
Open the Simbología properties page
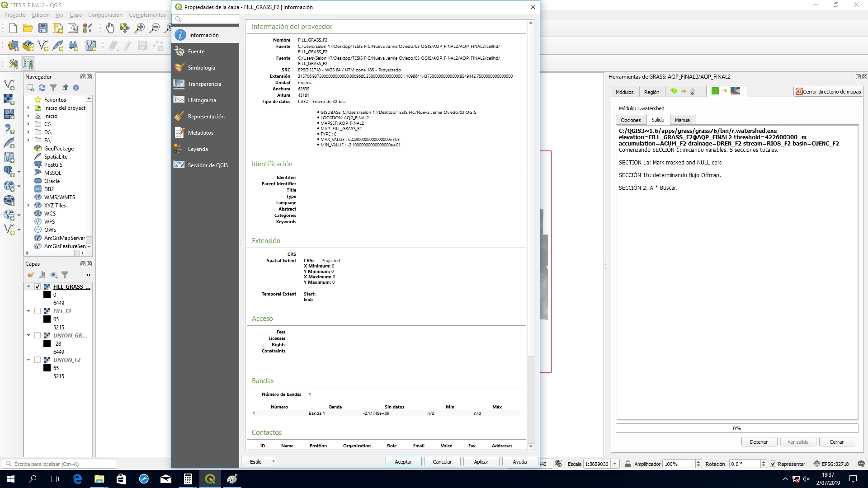click(x=202, y=67)
